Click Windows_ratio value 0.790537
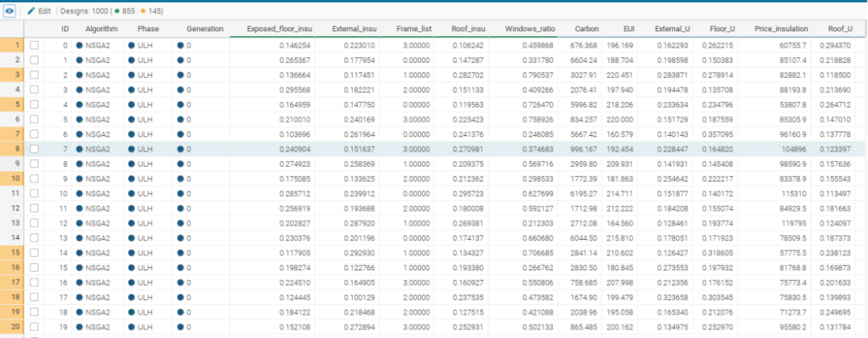 coord(538,75)
